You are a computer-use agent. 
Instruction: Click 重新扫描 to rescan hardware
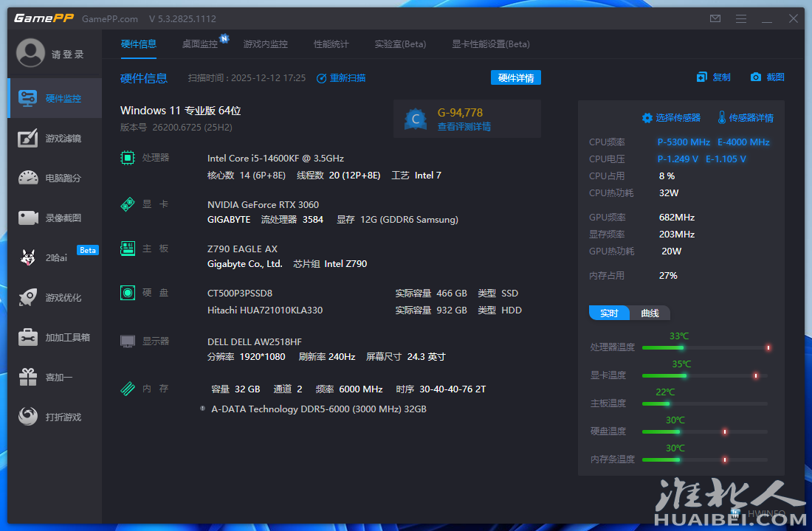tap(341, 77)
